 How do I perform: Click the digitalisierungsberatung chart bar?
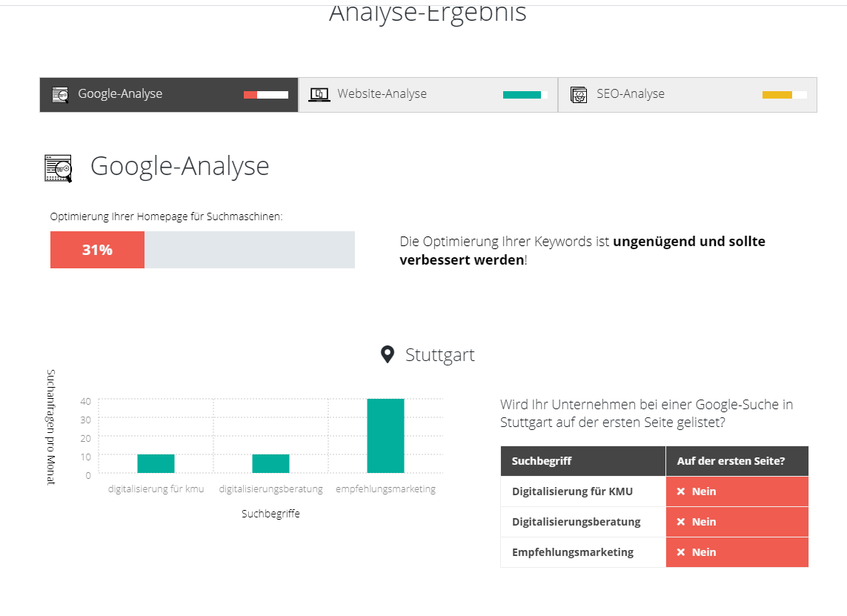[x=270, y=463]
